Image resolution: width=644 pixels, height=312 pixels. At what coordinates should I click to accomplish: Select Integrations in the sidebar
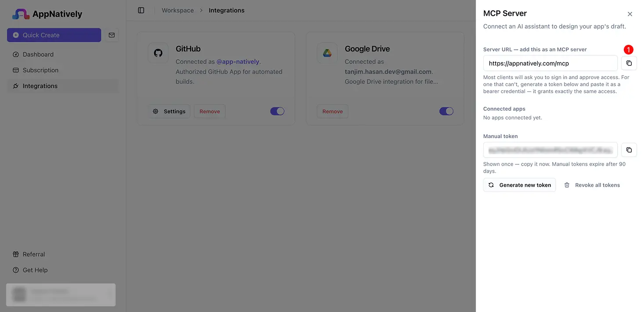63,86
